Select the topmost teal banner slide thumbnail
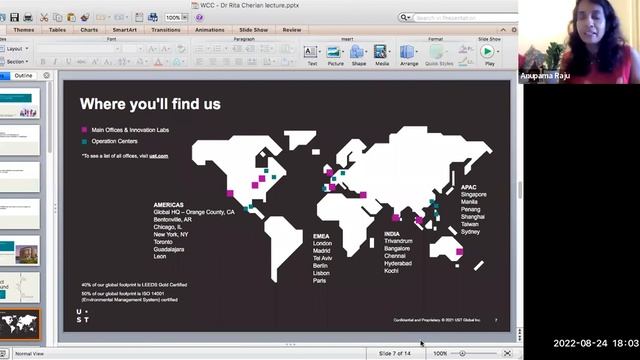 [x=20, y=104]
